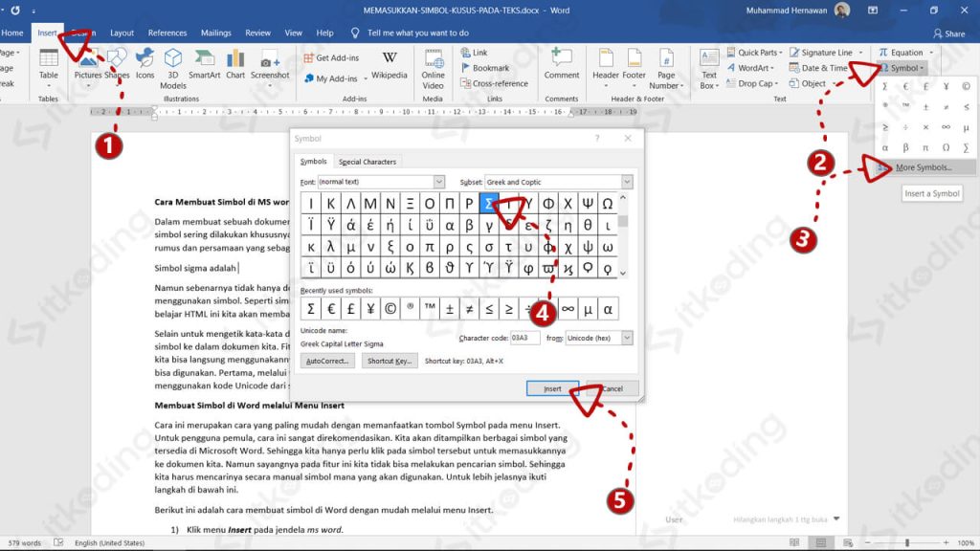Pick the © symbol in recently used
Image resolution: width=980 pixels, height=551 pixels.
[x=390, y=309]
